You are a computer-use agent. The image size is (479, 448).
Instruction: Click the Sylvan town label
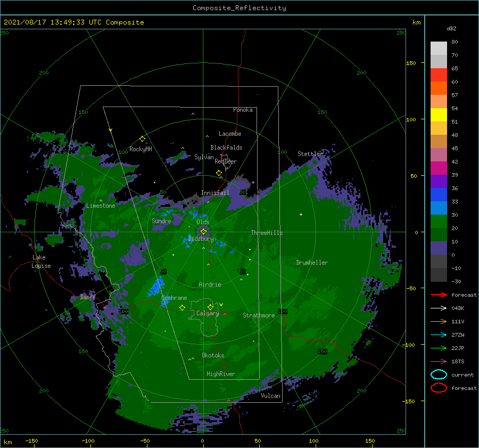pyautogui.click(x=204, y=157)
